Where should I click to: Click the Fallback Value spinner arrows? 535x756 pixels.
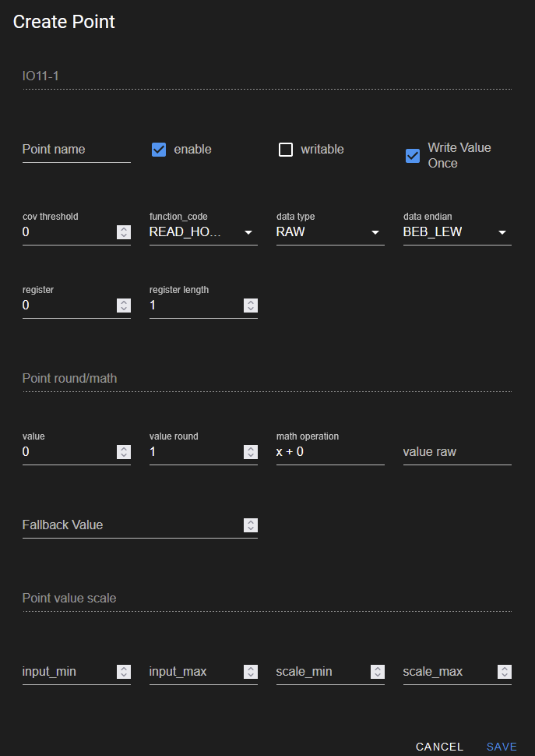[x=251, y=525]
